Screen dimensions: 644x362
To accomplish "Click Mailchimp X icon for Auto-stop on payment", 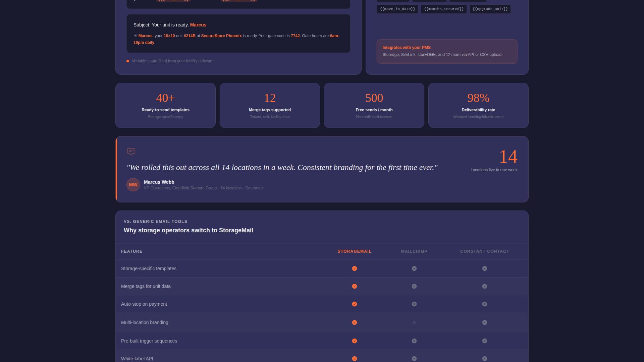I will [414, 304].
